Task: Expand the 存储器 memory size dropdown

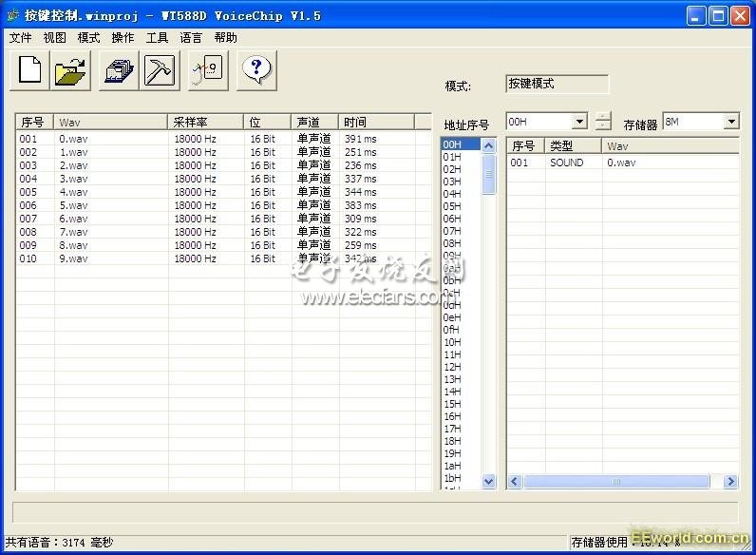Action: (730, 122)
